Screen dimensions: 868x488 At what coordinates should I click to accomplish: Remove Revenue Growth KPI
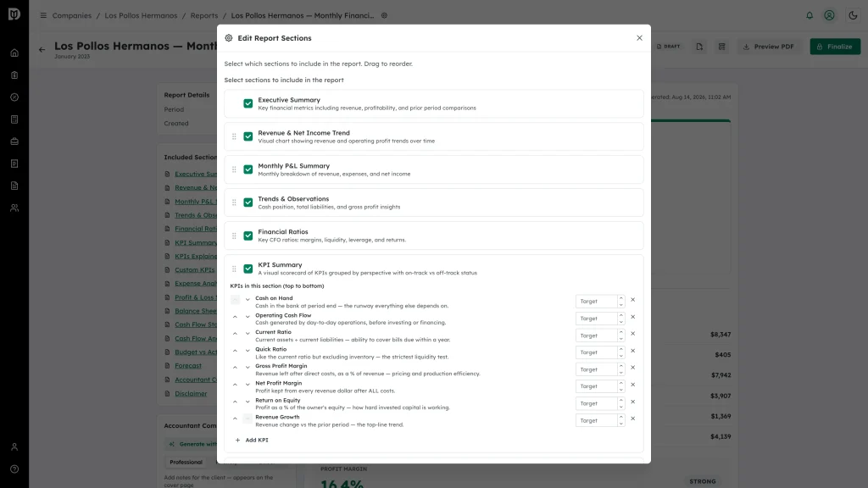632,419
